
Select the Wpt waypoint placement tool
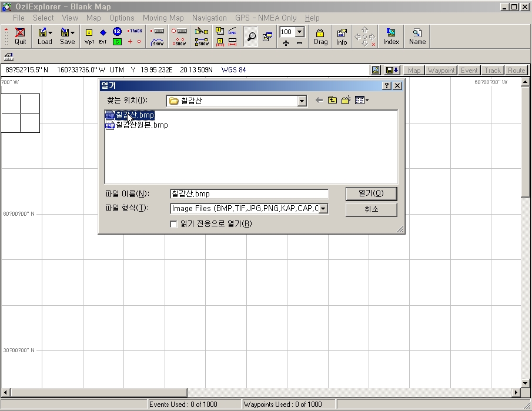pos(89,36)
